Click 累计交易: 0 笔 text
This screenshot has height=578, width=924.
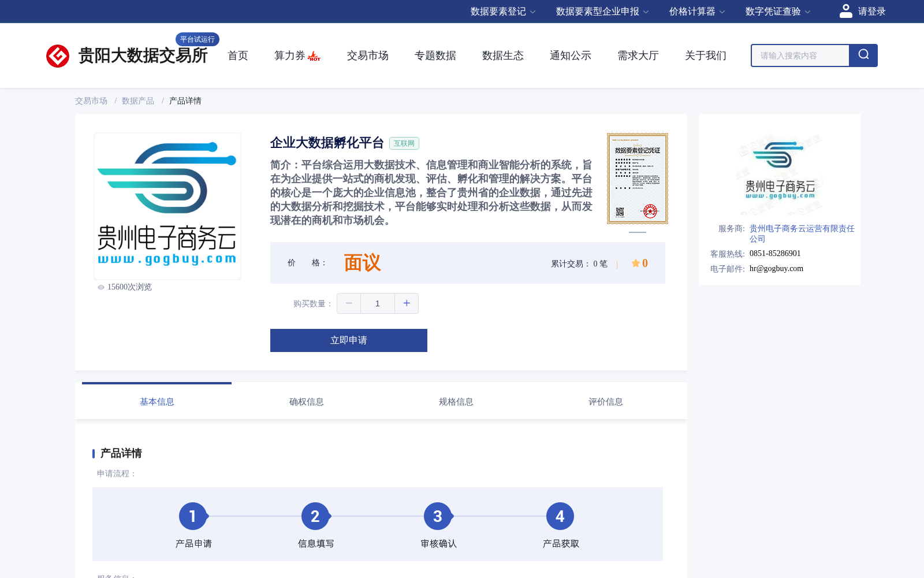tap(579, 264)
